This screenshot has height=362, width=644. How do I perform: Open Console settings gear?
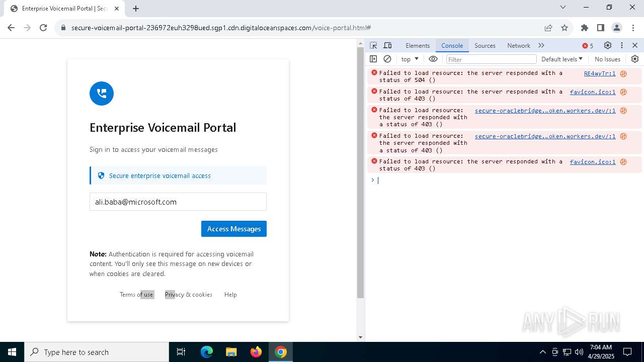click(x=635, y=59)
